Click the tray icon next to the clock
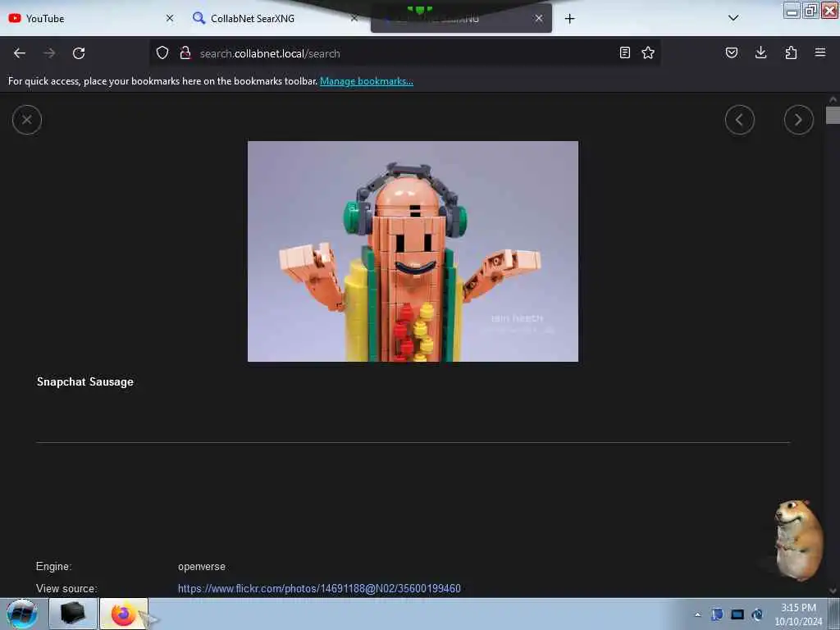 point(757,614)
